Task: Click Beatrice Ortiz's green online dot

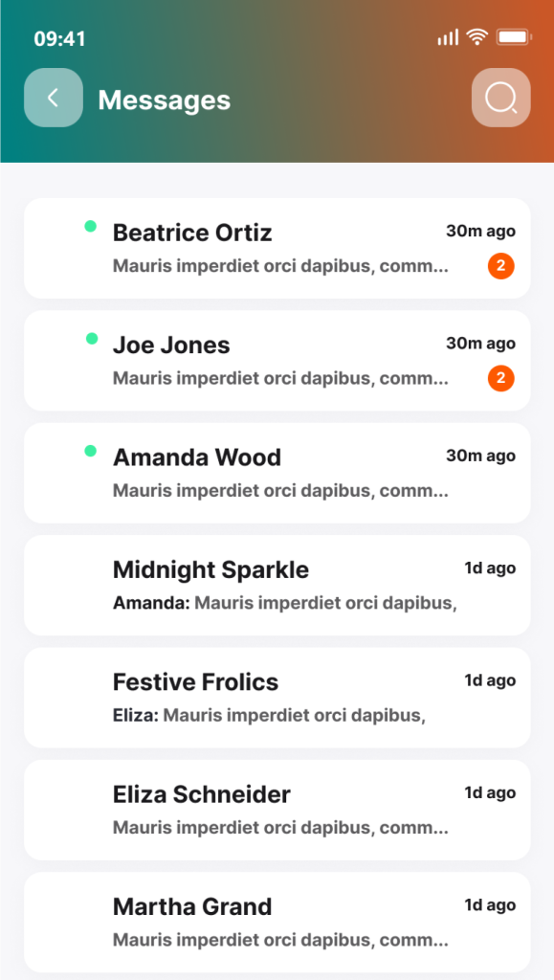Action: pyautogui.click(x=91, y=226)
